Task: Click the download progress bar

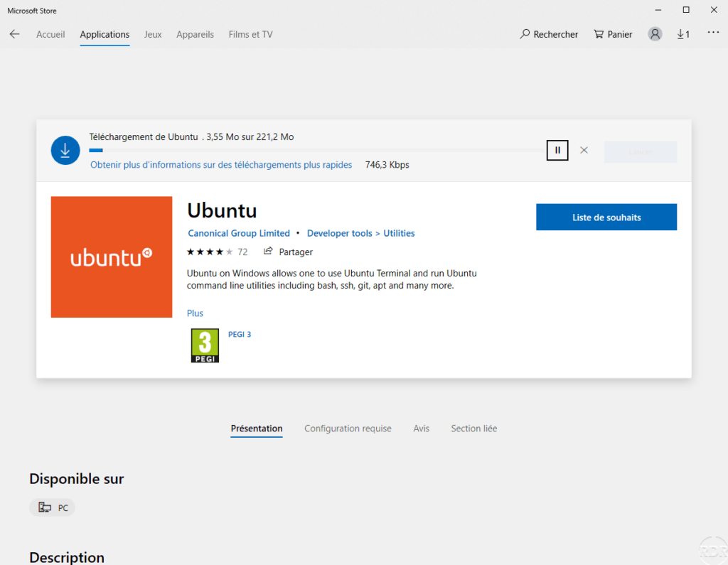Action: coord(316,150)
